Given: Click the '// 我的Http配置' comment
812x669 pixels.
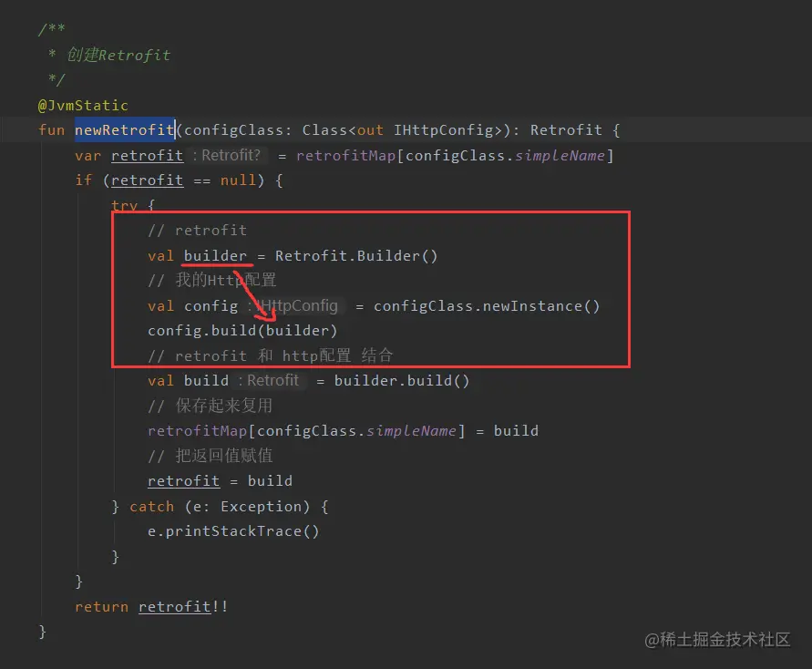Looking at the screenshot, I should (x=211, y=280).
